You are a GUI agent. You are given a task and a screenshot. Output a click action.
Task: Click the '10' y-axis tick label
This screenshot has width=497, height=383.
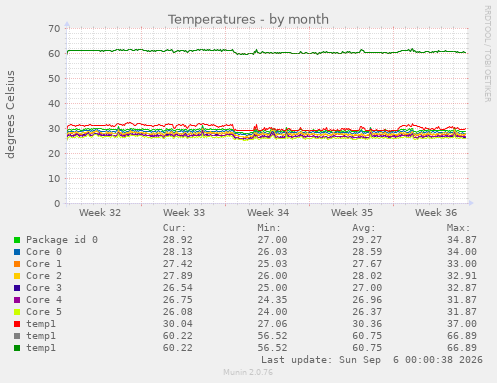pyautogui.click(x=54, y=179)
